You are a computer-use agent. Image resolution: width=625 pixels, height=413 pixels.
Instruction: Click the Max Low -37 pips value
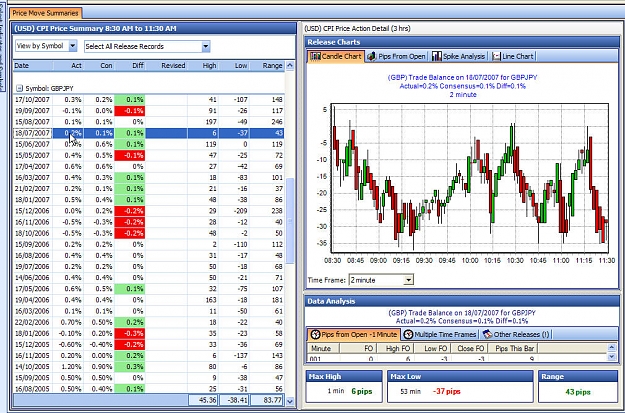[x=446, y=391]
